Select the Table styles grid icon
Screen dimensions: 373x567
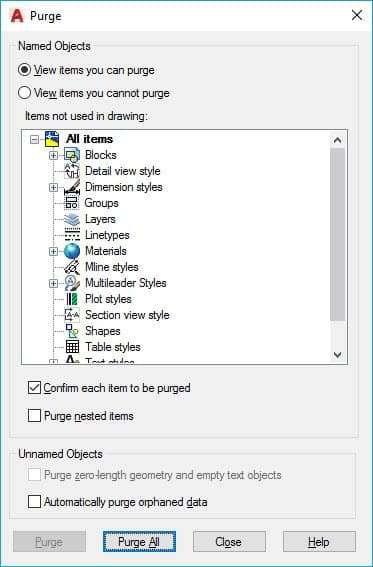[x=72, y=347]
